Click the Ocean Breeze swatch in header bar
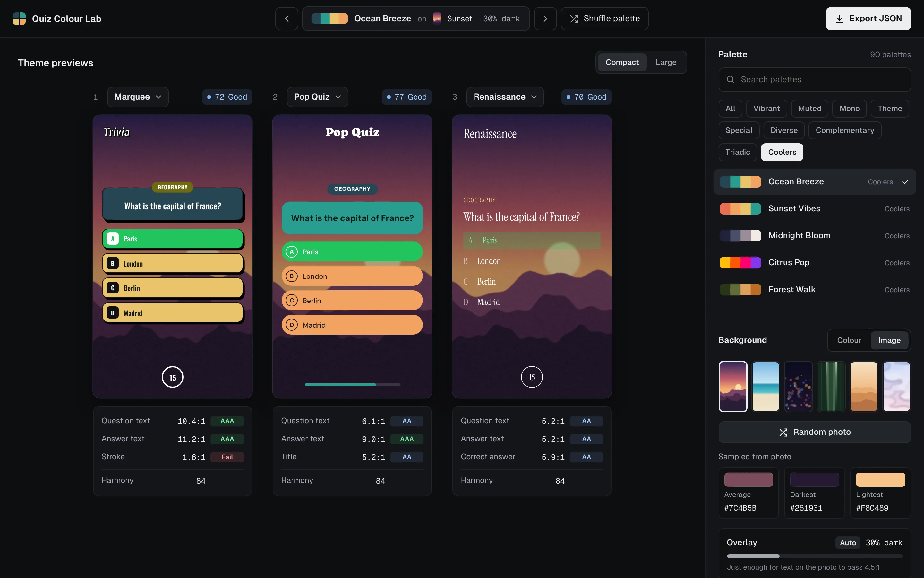The image size is (924, 578). 329,19
